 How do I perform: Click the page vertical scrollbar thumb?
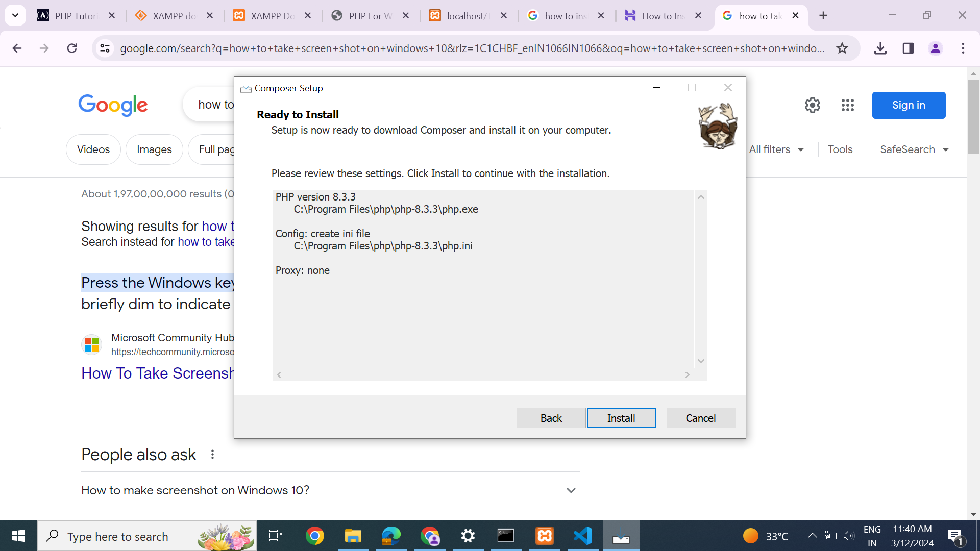[973, 116]
